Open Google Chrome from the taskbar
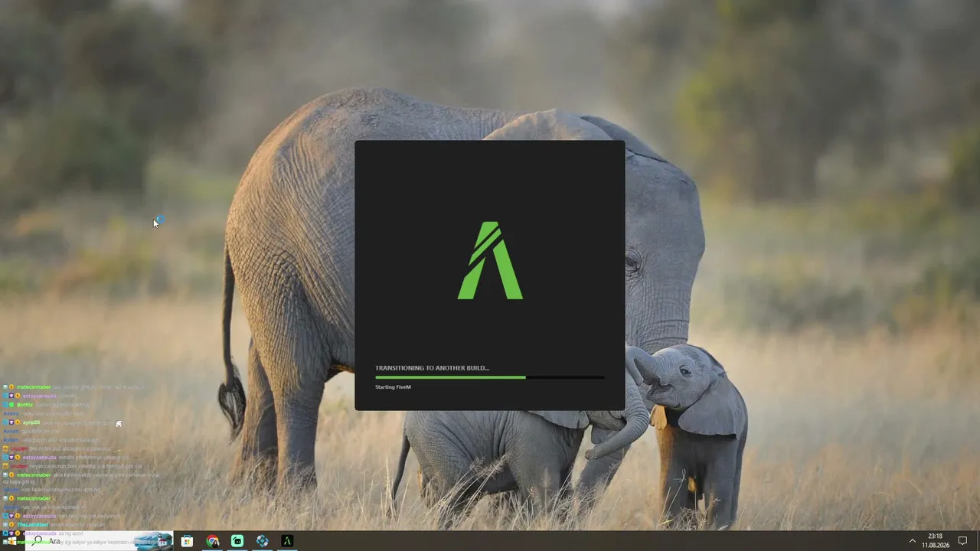980x551 pixels. tap(212, 541)
